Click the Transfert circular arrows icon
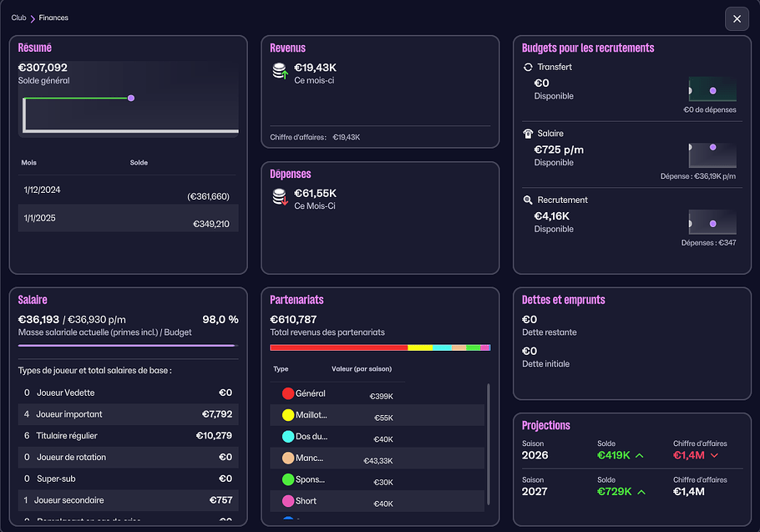The width and height of the screenshot is (760, 532). [528, 68]
